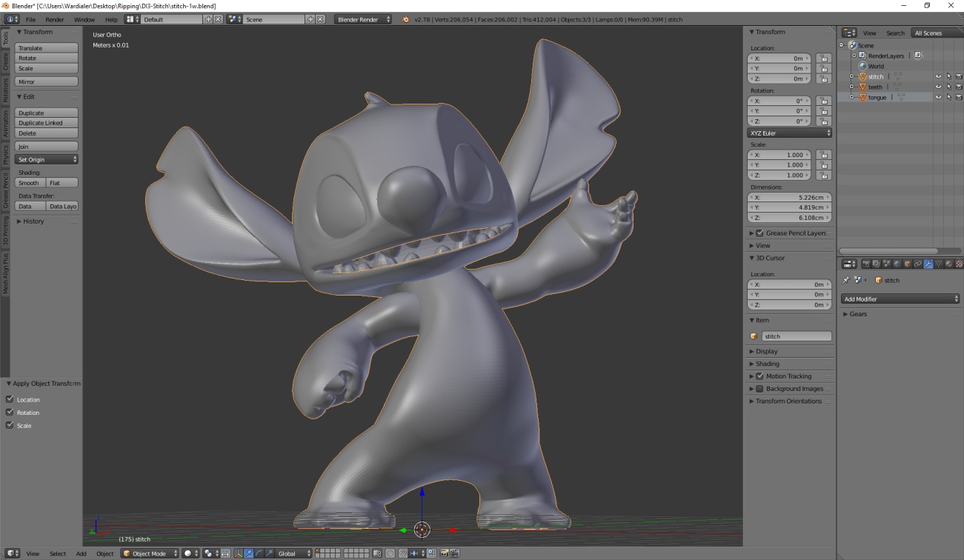Open the Object Mode selector
Screen dimensions: 964x560
[x=150, y=553]
